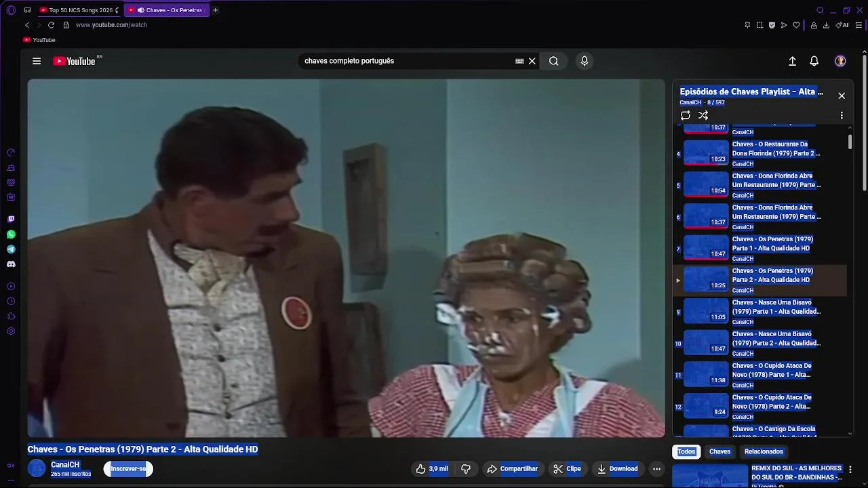
Task: Click the YouTube upload icon
Action: click(792, 61)
